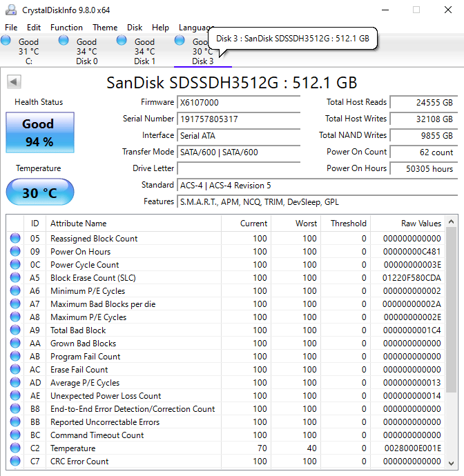Click the blue orb of the Disk 3 tab

pos(180,41)
